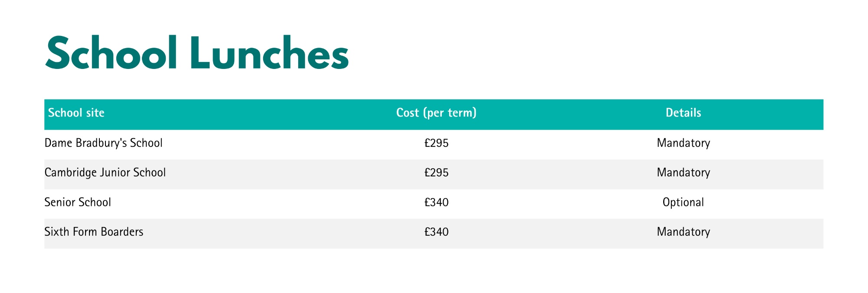The height and width of the screenshot is (293, 868).
Task: Select the "School site" column header
Action: point(76,113)
